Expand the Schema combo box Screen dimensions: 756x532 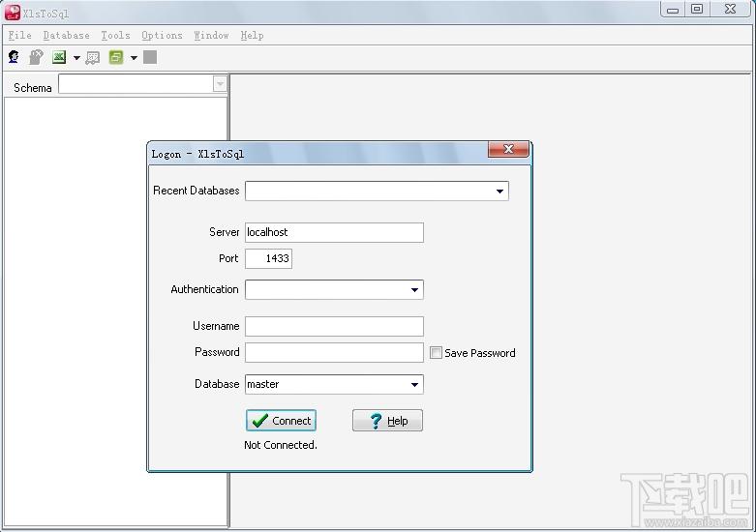[220, 84]
